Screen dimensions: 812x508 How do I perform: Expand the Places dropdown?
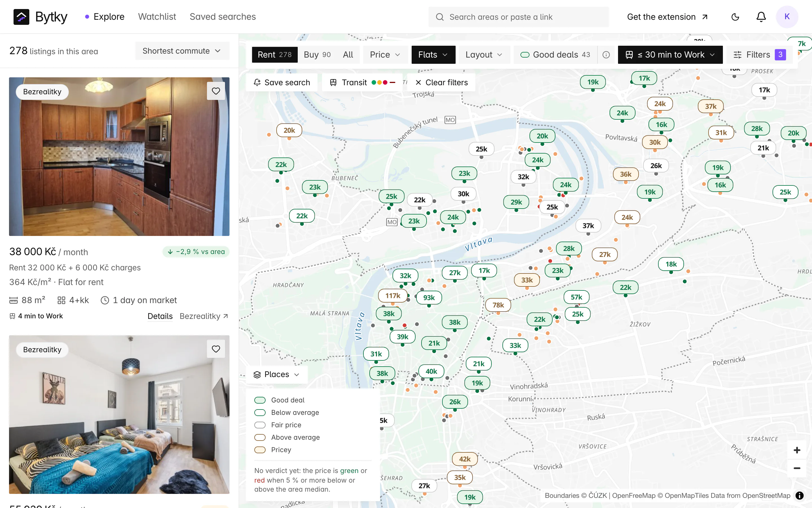pos(277,374)
